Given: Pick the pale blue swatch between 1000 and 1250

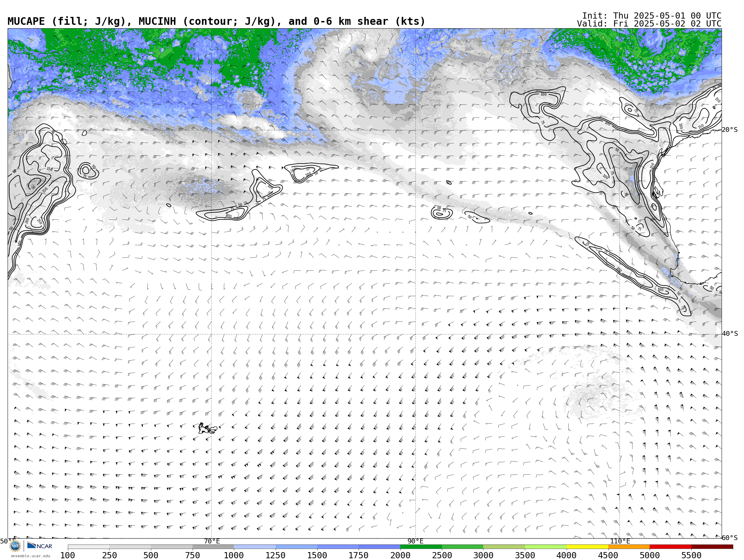Looking at the screenshot, I should pos(255,547).
